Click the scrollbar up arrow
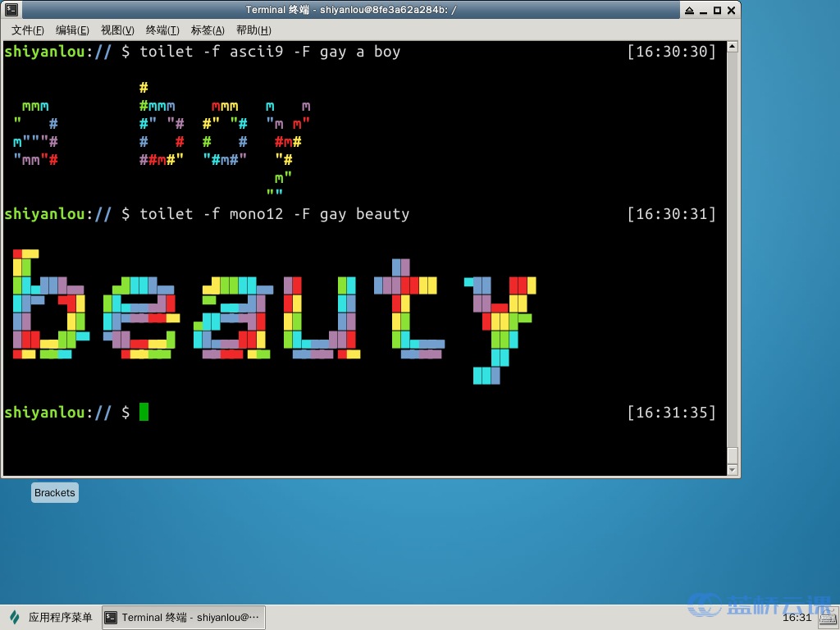This screenshot has height=630, width=840. tap(733, 47)
